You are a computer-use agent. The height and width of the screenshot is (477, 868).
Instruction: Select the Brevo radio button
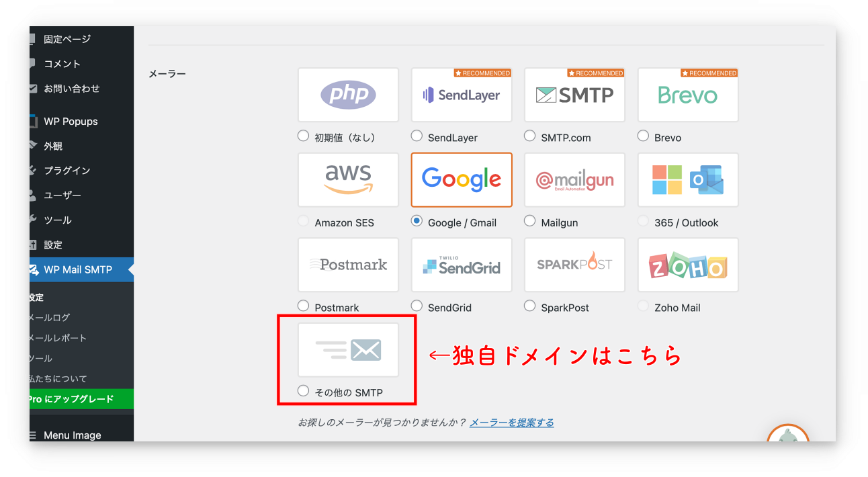tap(643, 136)
